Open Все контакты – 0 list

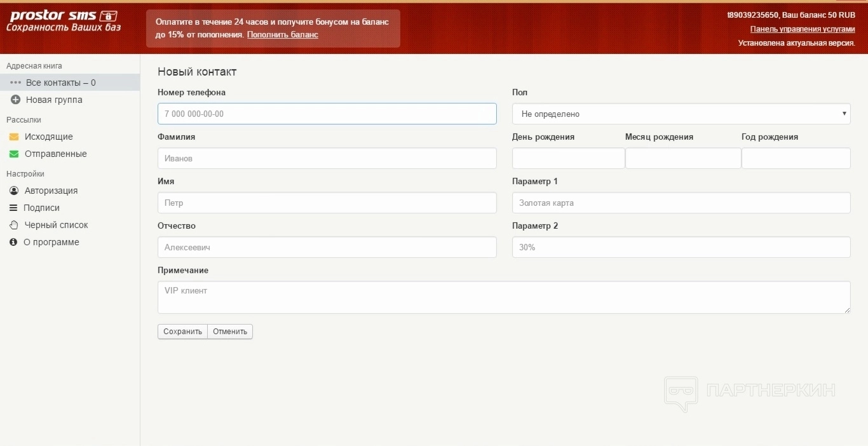(x=70, y=83)
